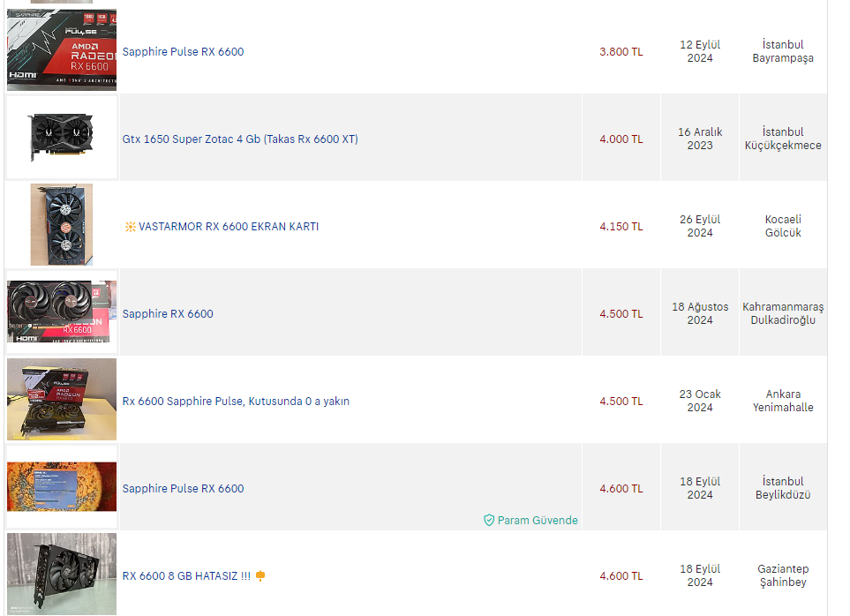Click the VASTARMOR RX 6600 photo thumbnail

(62, 225)
